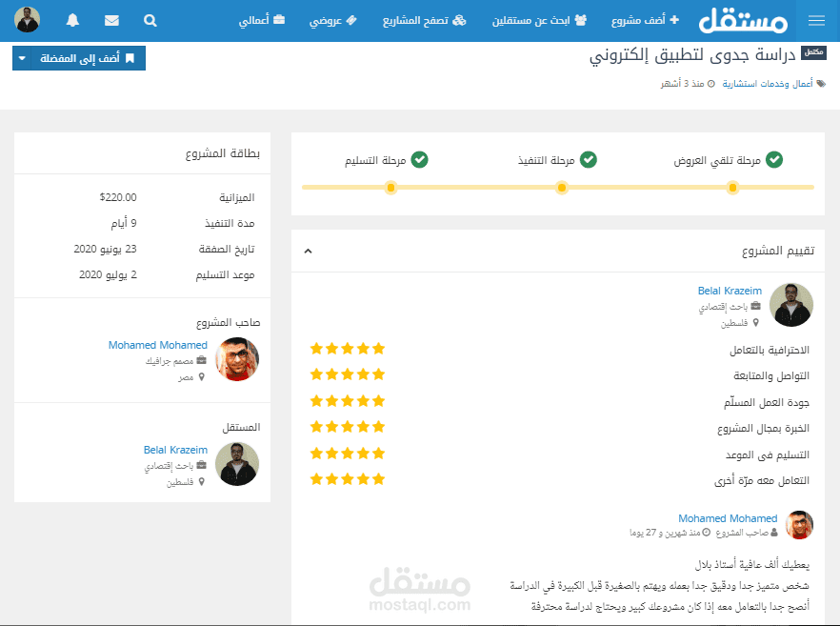This screenshot has width=840, height=626.
Task: Collapse the تقييم المشروع section chevron
Action: (x=308, y=251)
